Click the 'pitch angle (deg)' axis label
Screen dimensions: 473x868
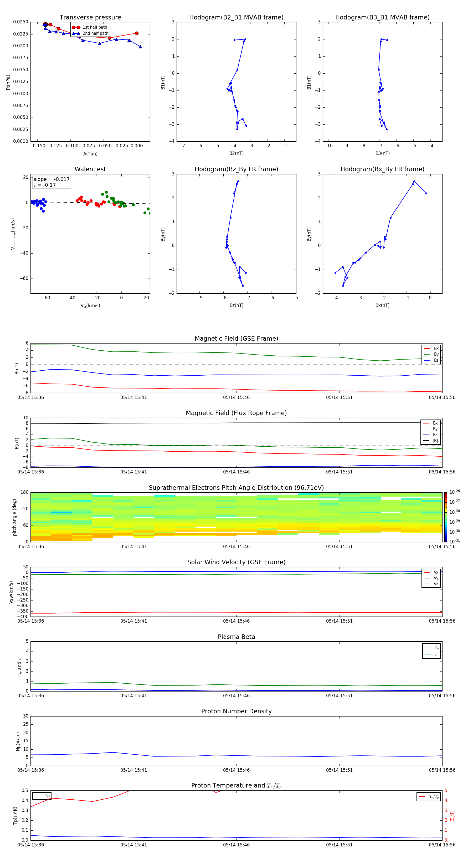tap(14, 517)
